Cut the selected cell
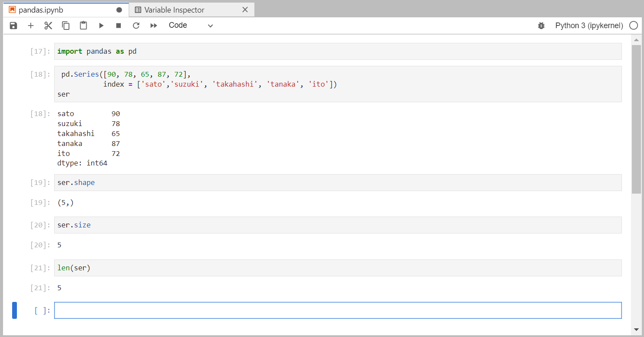This screenshot has height=337, width=644. (x=48, y=25)
